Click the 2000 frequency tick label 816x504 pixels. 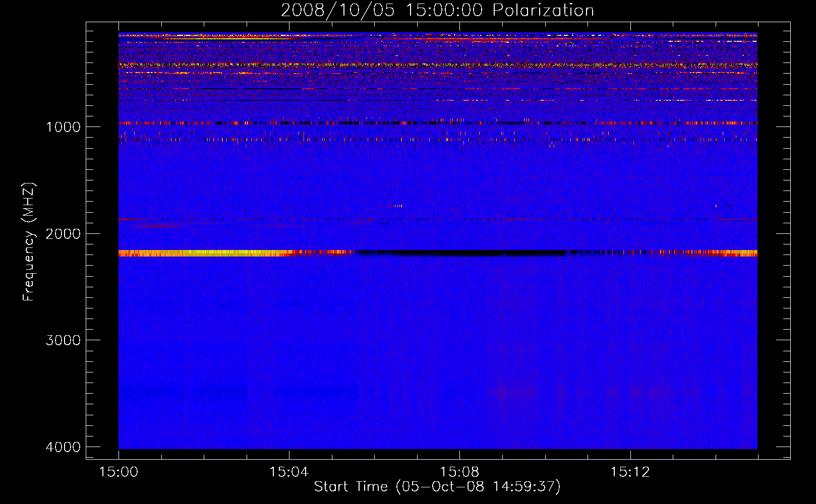coord(63,233)
